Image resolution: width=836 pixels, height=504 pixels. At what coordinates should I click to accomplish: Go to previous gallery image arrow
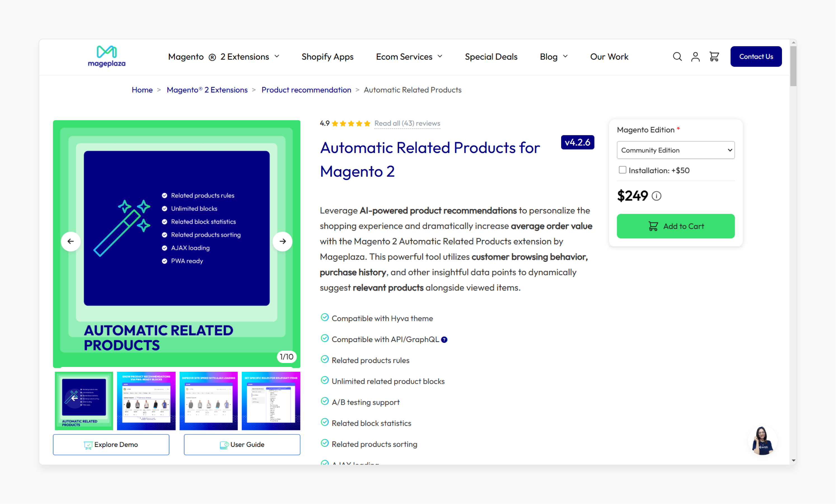point(71,241)
